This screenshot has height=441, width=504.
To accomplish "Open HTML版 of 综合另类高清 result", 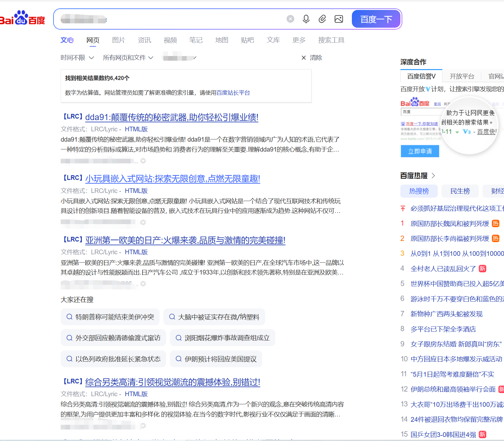I will [136, 394].
